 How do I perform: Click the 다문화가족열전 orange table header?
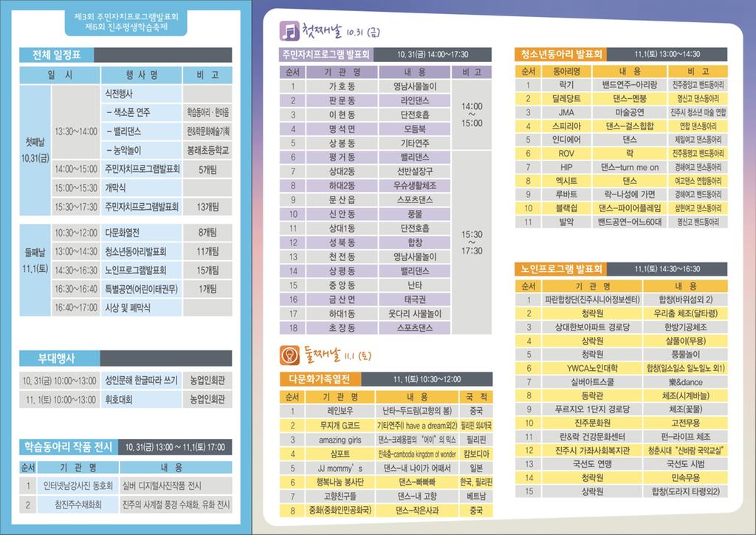click(320, 379)
